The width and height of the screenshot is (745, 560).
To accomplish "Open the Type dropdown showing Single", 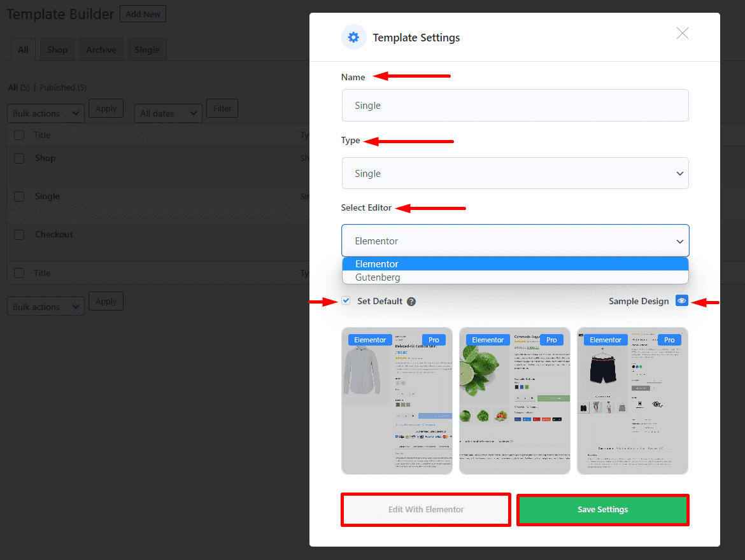I will pos(514,174).
